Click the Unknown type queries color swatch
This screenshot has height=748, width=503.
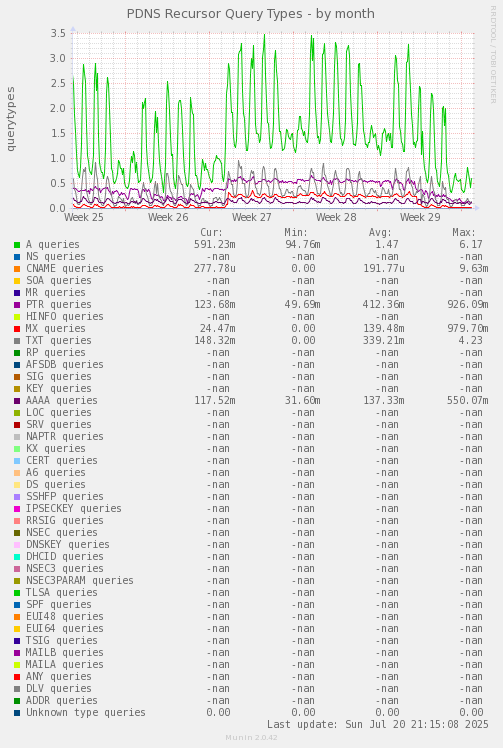click(17, 713)
